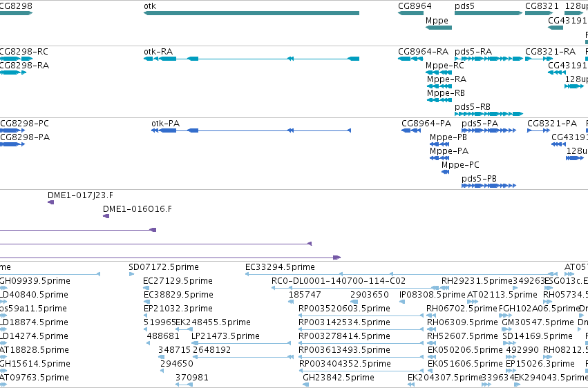Click the 492990 feature label
588x388 pixels.
point(522,350)
